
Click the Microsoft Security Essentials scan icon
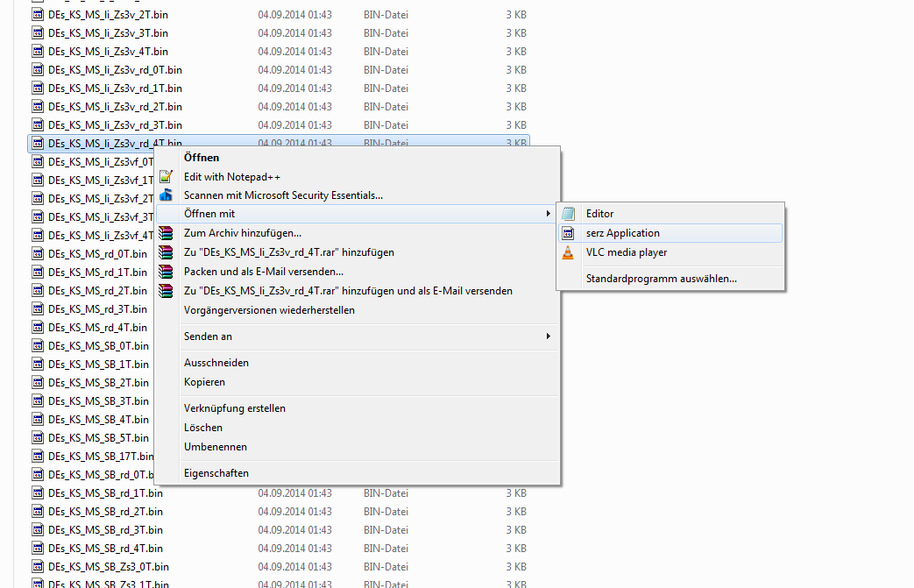[x=167, y=195]
